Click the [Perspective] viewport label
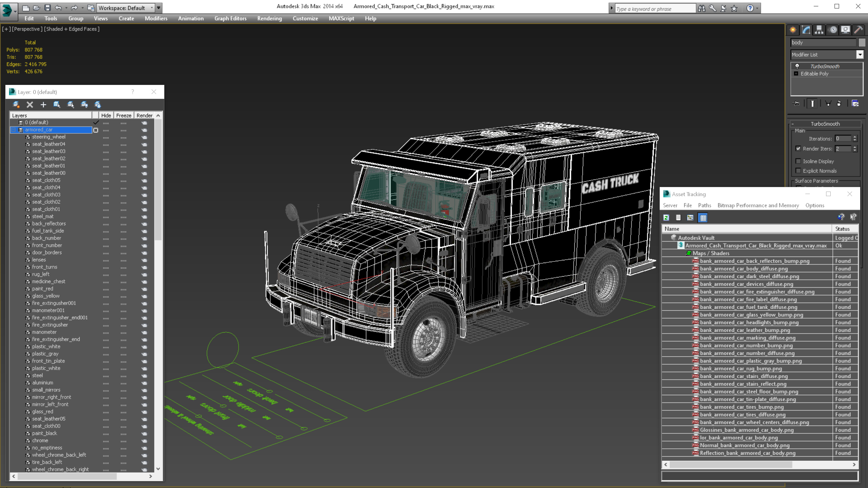Screen dimensions: 868x488 pyautogui.click(x=27, y=29)
